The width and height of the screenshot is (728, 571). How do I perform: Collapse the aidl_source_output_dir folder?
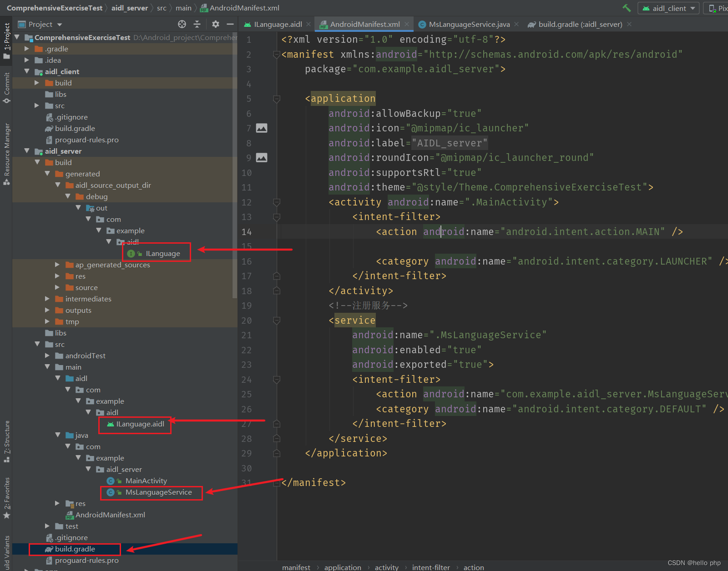coord(58,185)
